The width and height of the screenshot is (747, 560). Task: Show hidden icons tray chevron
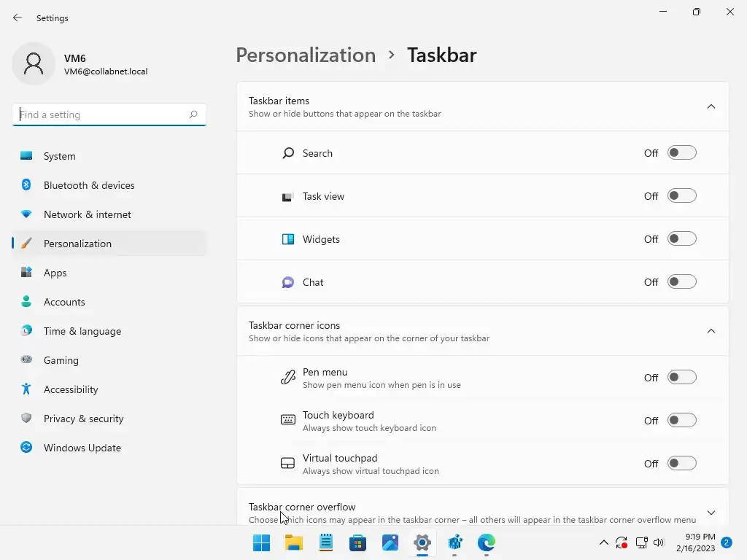click(603, 542)
